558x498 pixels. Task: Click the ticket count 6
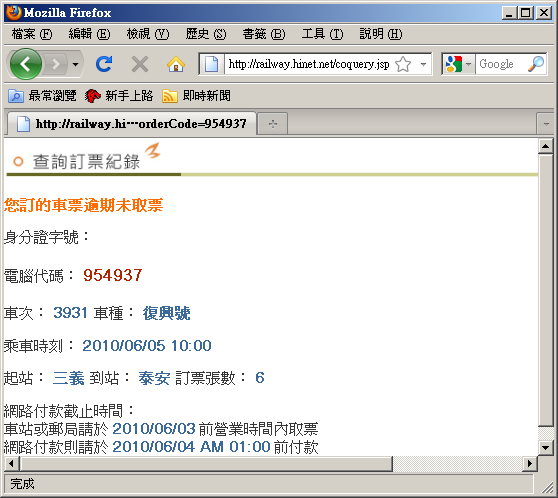(x=260, y=378)
